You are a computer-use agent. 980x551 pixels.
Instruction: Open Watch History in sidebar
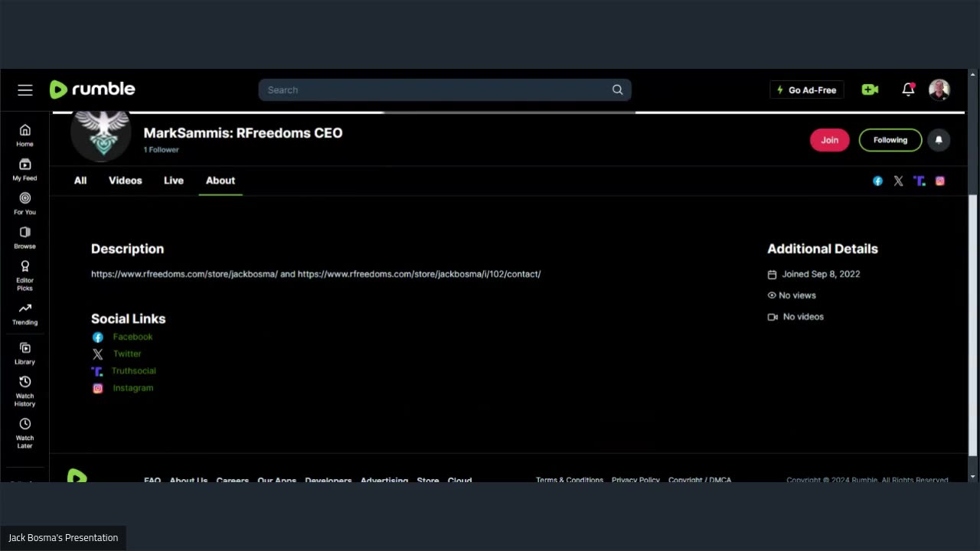coord(24,392)
